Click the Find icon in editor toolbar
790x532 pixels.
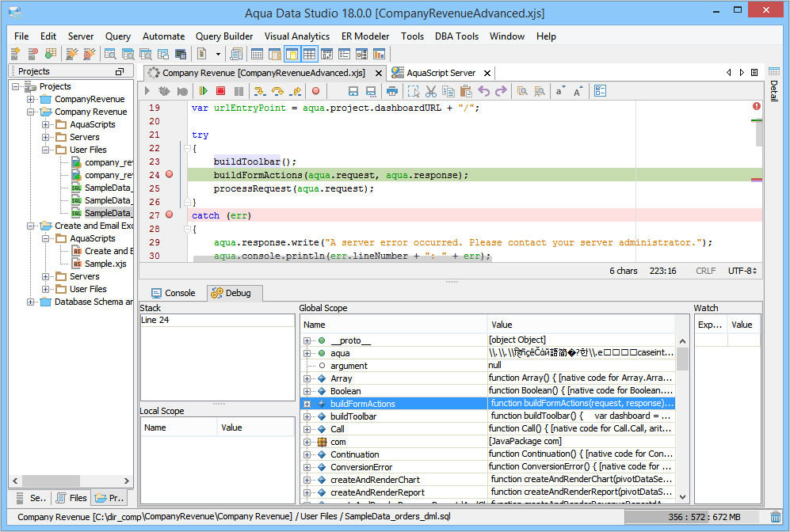[522, 91]
